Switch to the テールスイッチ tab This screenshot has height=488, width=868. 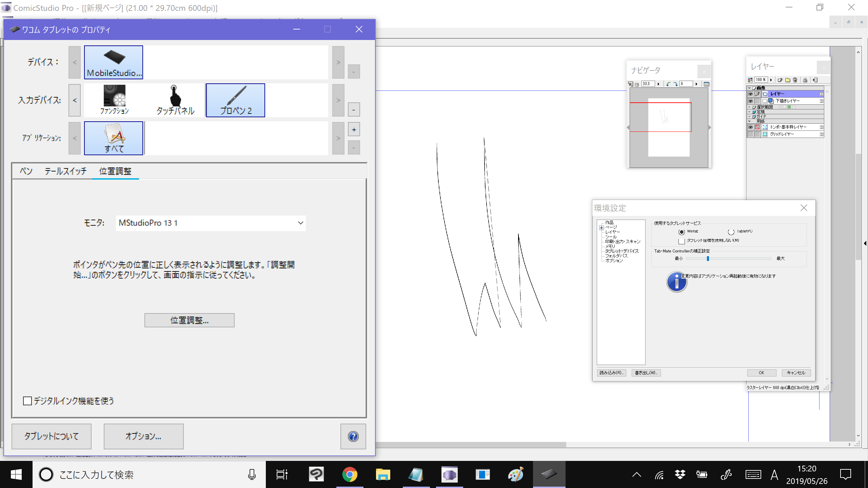(65, 171)
